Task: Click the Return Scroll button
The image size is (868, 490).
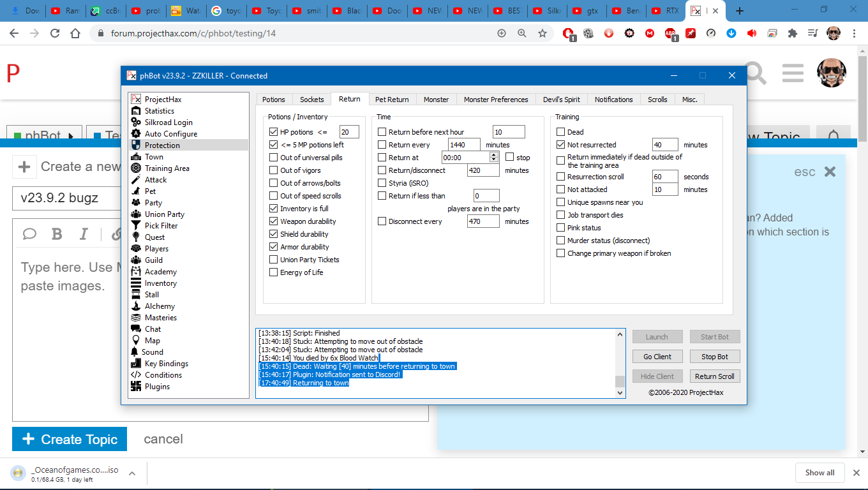Action: (714, 376)
